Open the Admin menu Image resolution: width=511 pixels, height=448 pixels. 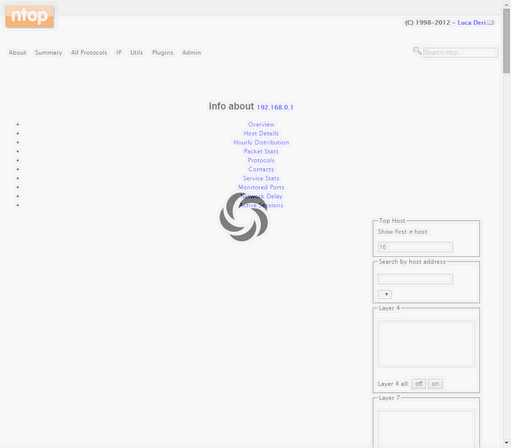191,53
